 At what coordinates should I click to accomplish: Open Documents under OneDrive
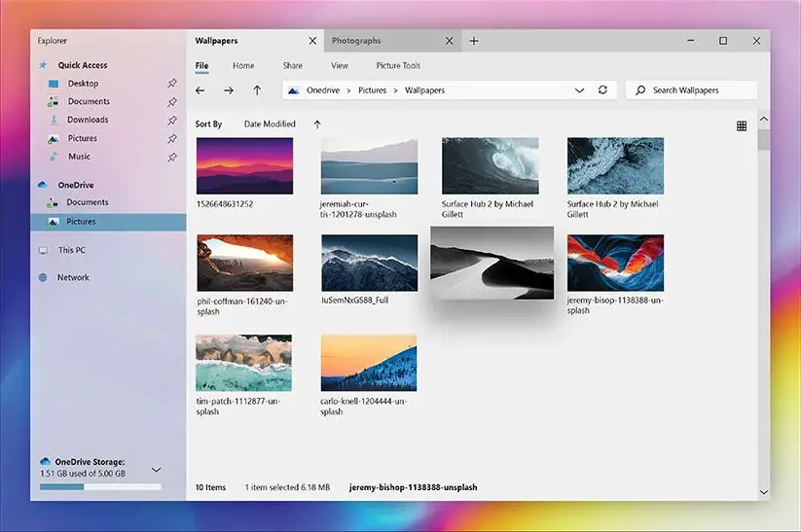[87, 202]
